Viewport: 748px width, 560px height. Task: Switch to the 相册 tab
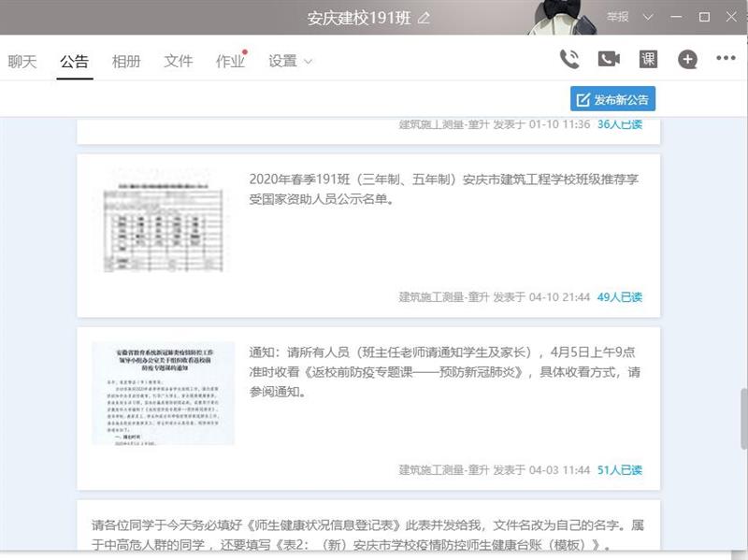126,62
